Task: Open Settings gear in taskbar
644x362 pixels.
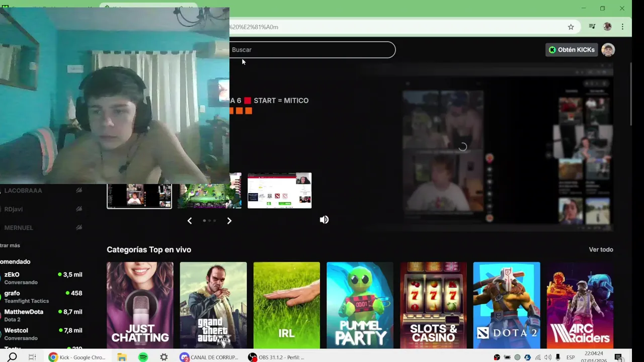Action: click(x=164, y=357)
